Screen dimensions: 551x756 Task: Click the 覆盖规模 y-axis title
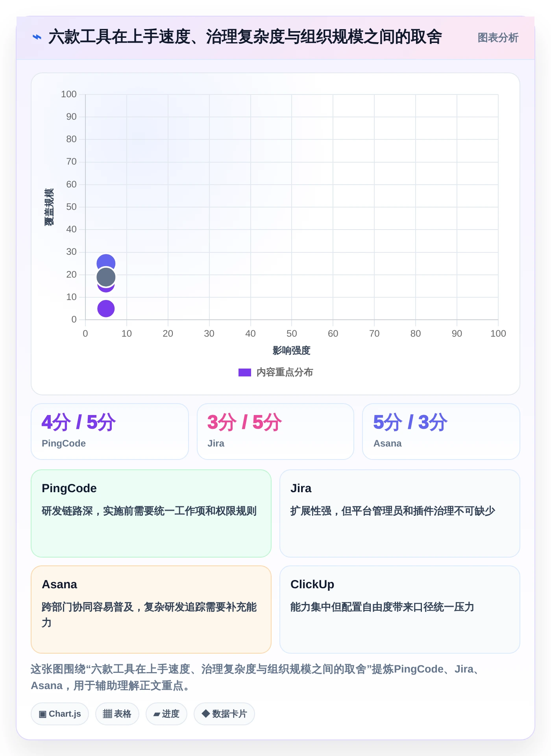coord(49,207)
